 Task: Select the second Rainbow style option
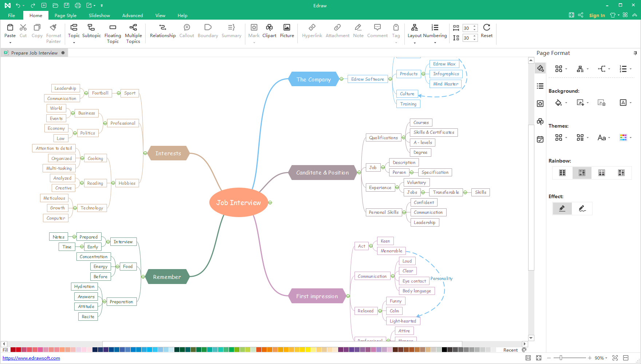582,173
